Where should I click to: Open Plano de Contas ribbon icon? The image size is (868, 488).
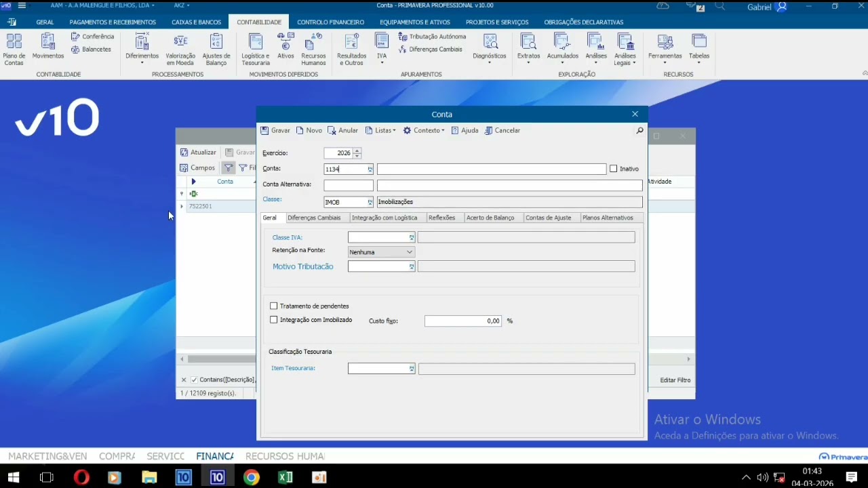(x=14, y=49)
